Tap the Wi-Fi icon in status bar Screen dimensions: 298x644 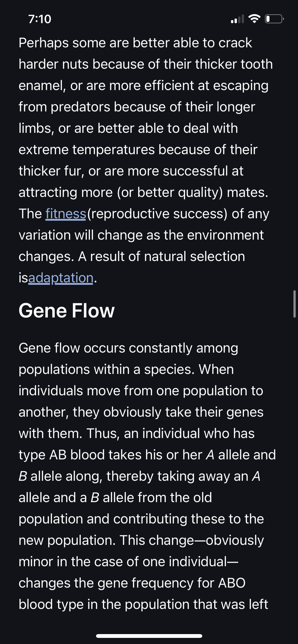coord(254,19)
